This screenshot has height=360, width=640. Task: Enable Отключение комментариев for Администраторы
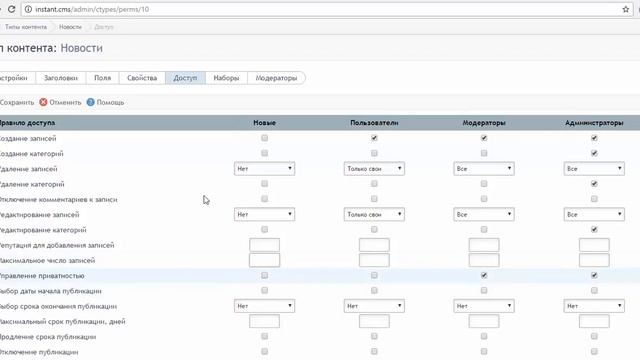coord(594,199)
